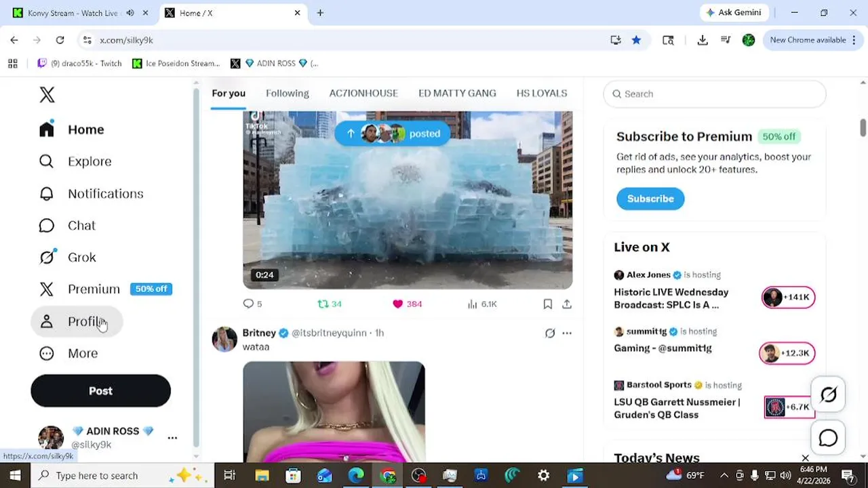Viewport: 868px width, 488px height.
Task: Open the draco55k Twitch bookmark
Action: pyautogui.click(x=79, y=63)
